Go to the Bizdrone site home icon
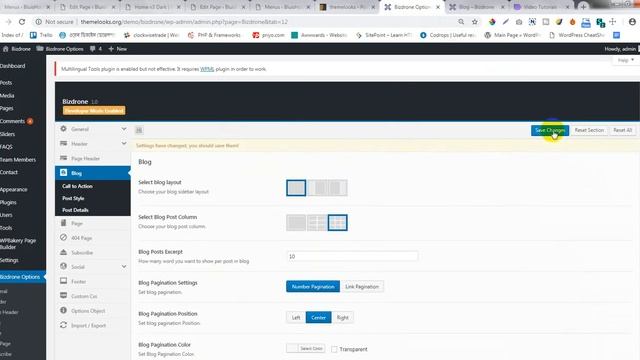The width and height of the screenshot is (640, 360). [x=6, y=49]
